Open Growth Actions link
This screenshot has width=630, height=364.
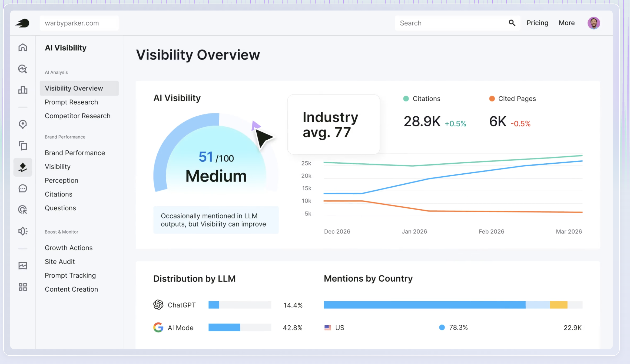[69, 248]
